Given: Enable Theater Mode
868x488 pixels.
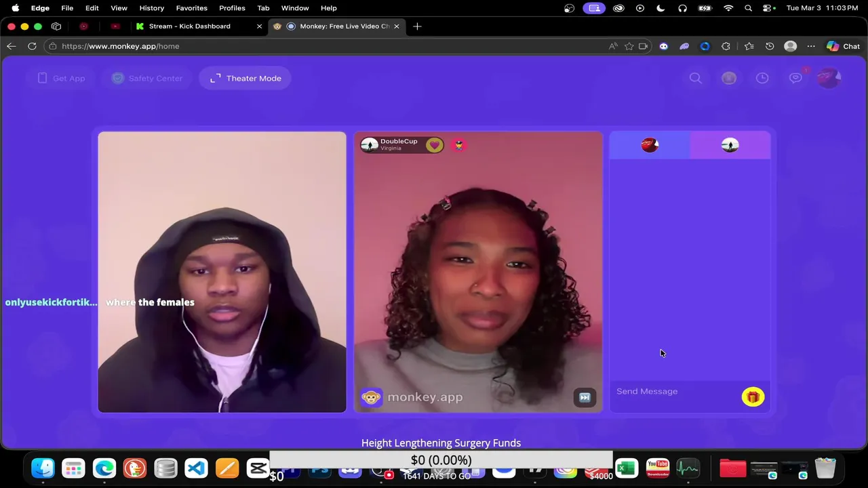Looking at the screenshot, I should tap(245, 78).
